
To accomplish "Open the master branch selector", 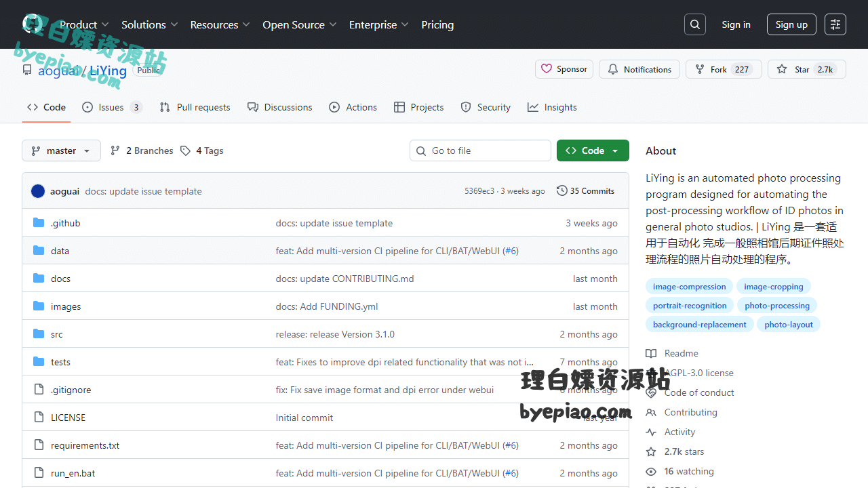I will click(x=61, y=150).
